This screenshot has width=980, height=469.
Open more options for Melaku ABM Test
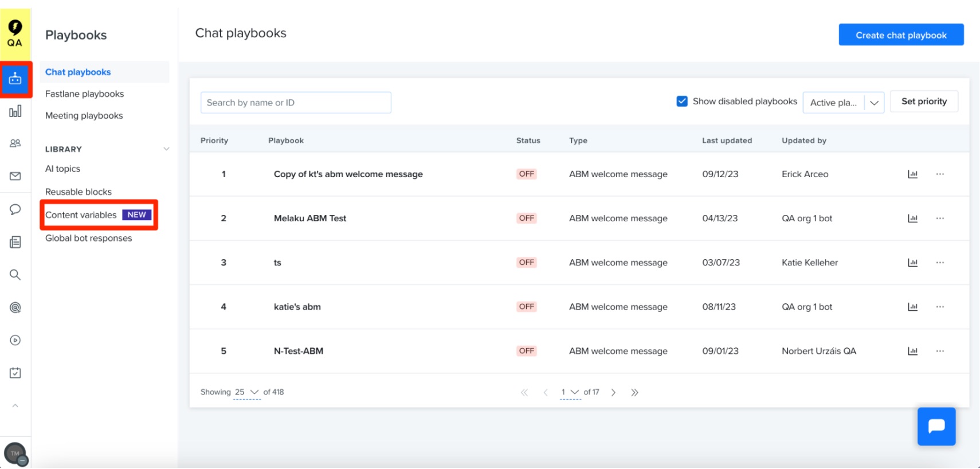[x=940, y=218]
